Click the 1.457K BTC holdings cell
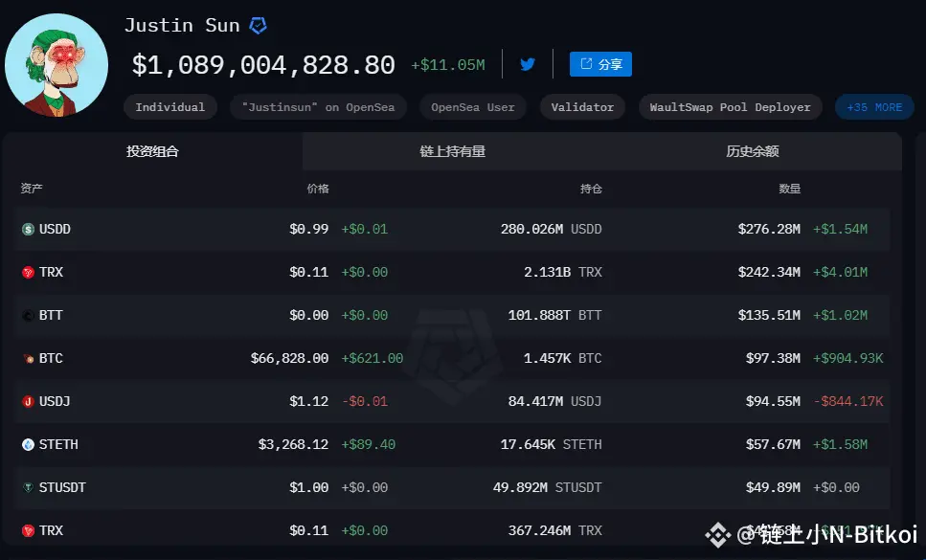Screen dimensions: 926x560 563,358
